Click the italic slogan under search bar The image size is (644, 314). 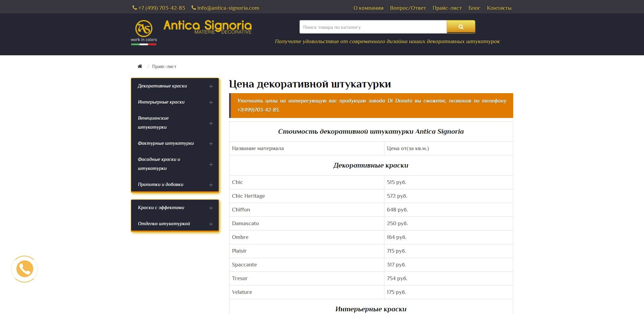coord(387,42)
